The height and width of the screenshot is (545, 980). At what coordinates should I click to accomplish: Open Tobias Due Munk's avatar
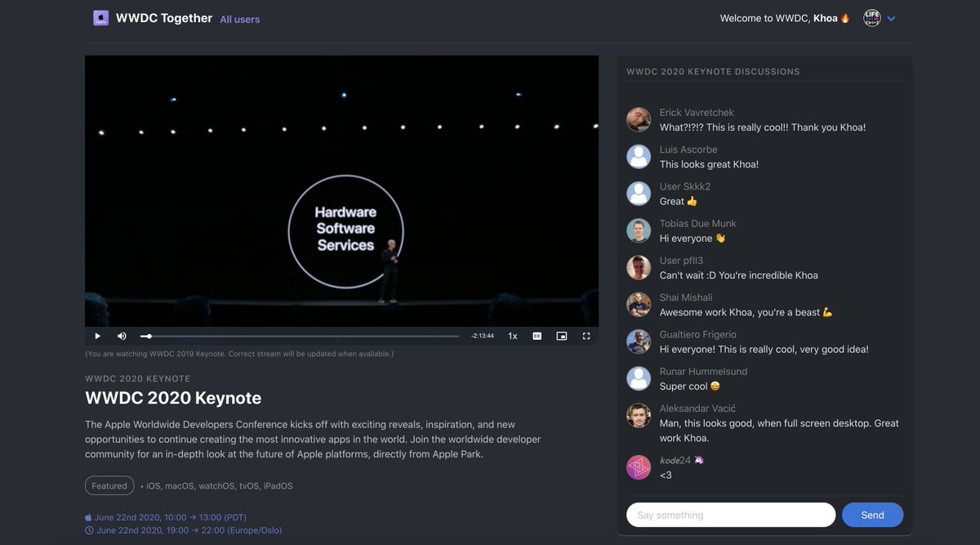639,230
